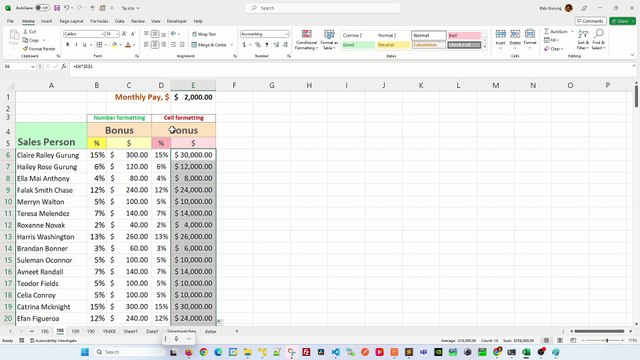Image resolution: width=640 pixels, height=360 pixels.
Task: Click the title bar Search box
Action: 322,8
